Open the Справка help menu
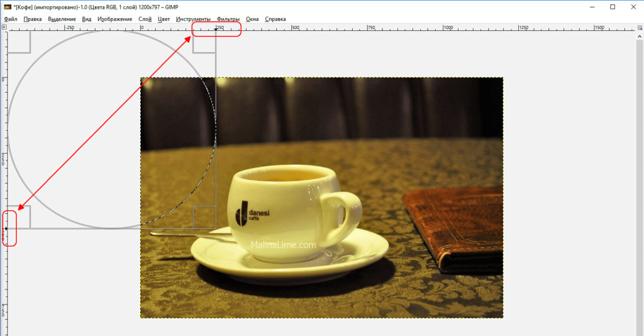This screenshot has width=644, height=336. click(275, 19)
